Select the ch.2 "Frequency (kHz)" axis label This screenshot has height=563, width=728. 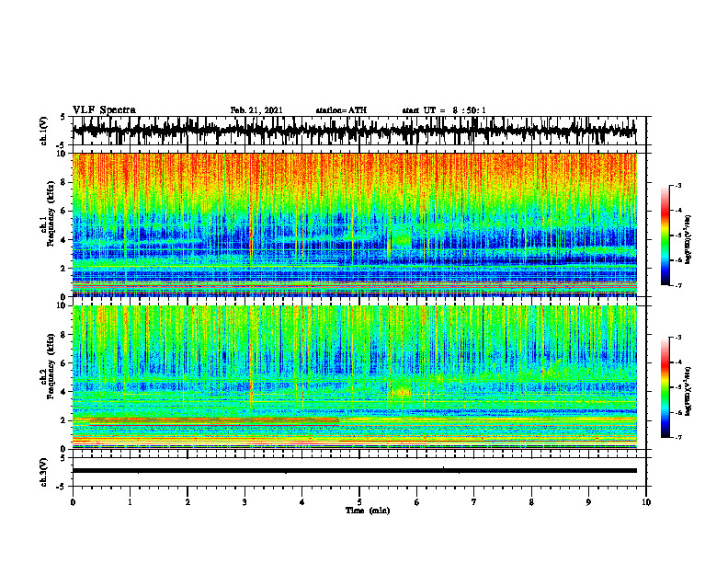tap(51, 366)
